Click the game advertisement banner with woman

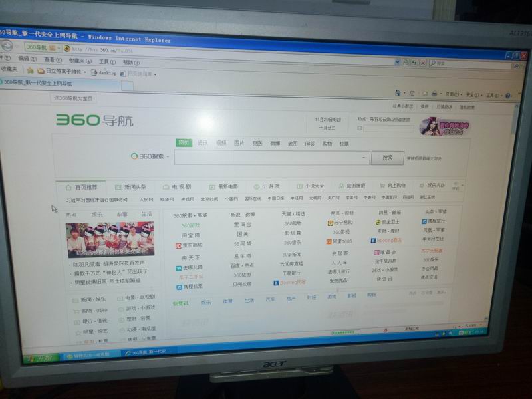pyautogui.click(x=445, y=126)
